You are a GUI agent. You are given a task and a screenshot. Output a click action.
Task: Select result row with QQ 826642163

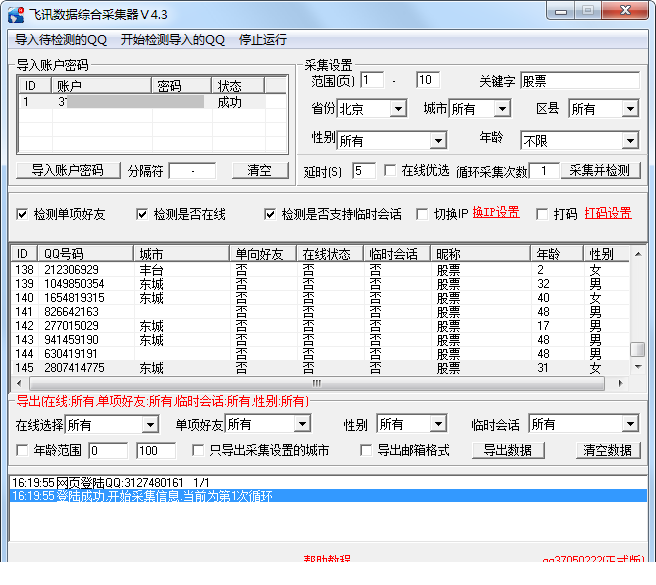(320, 312)
